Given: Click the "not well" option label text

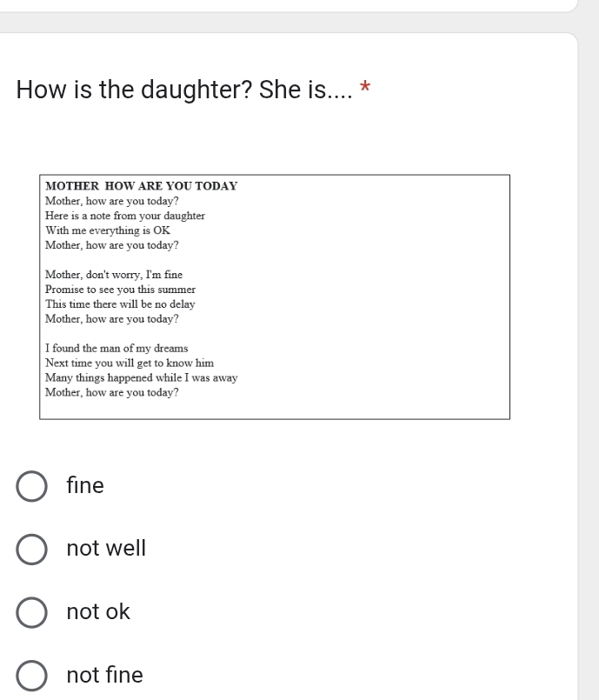Looking at the screenshot, I should (x=106, y=548).
